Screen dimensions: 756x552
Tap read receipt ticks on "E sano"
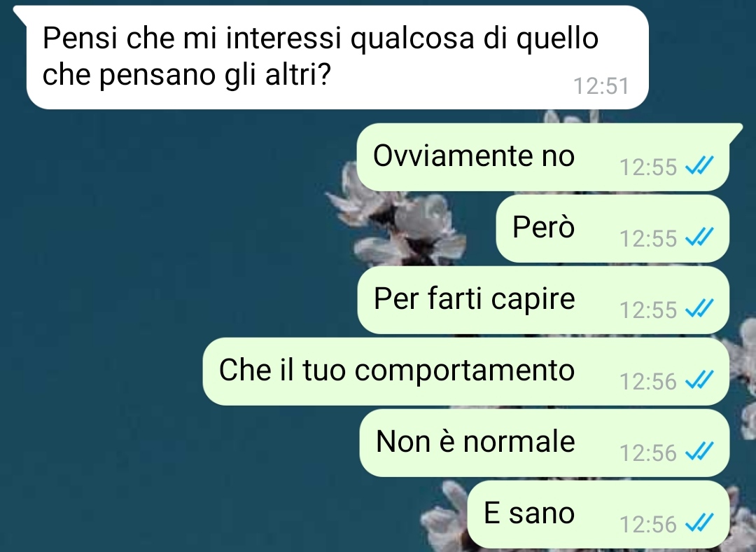click(699, 523)
